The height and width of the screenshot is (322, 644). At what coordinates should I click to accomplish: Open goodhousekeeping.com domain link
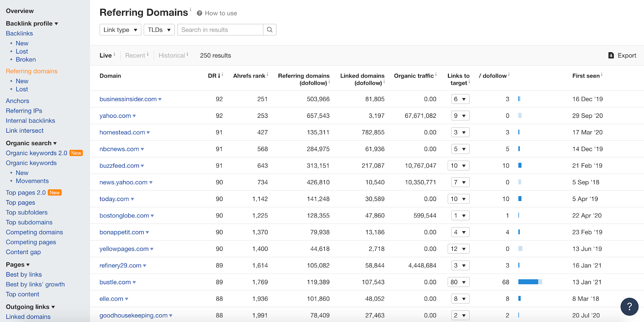pyautogui.click(x=134, y=316)
